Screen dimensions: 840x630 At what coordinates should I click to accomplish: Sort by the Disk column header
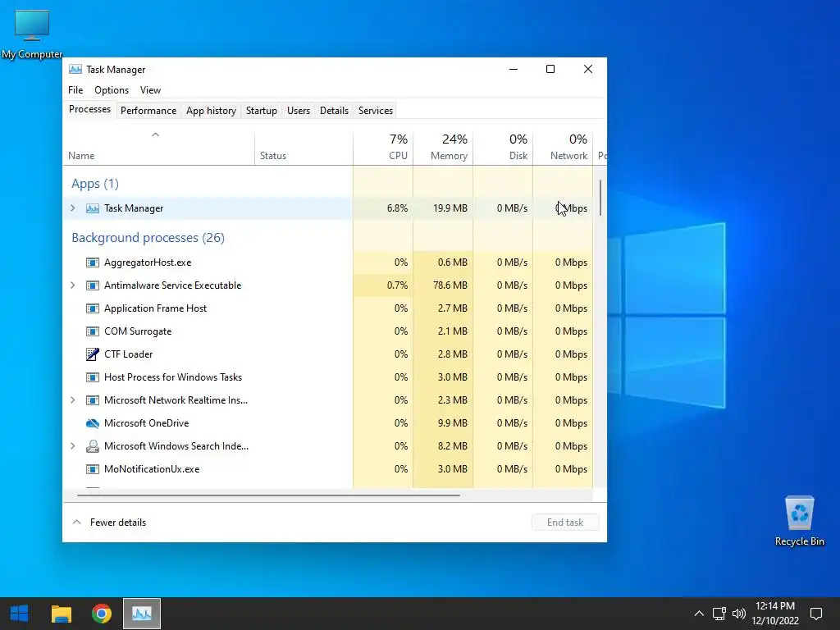(x=503, y=146)
